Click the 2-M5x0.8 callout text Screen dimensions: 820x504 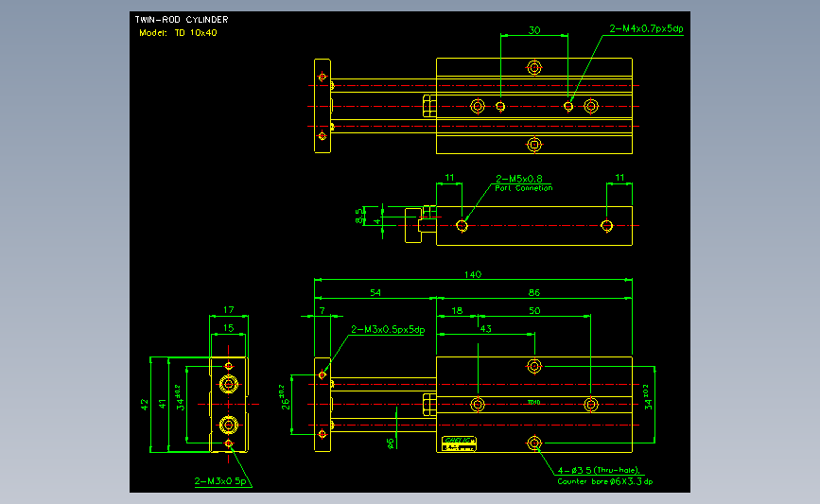tap(519, 179)
